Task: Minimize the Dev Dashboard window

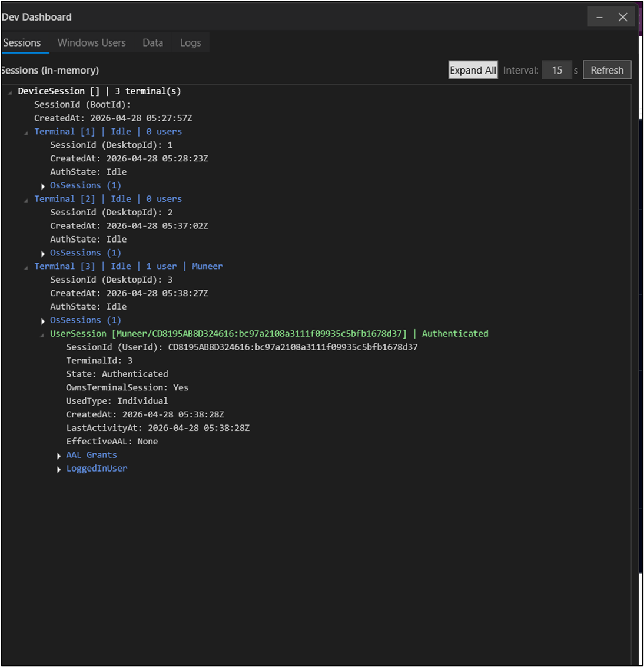Action: click(x=599, y=18)
